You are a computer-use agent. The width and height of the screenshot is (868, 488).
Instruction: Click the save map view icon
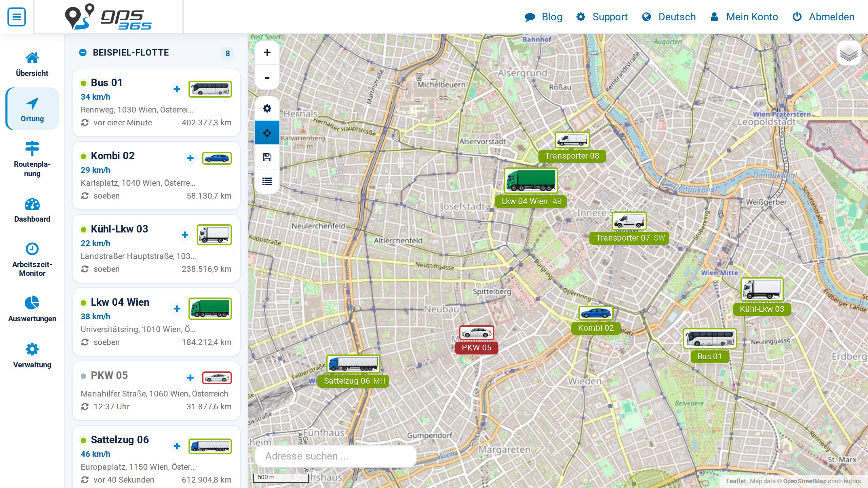(x=267, y=157)
